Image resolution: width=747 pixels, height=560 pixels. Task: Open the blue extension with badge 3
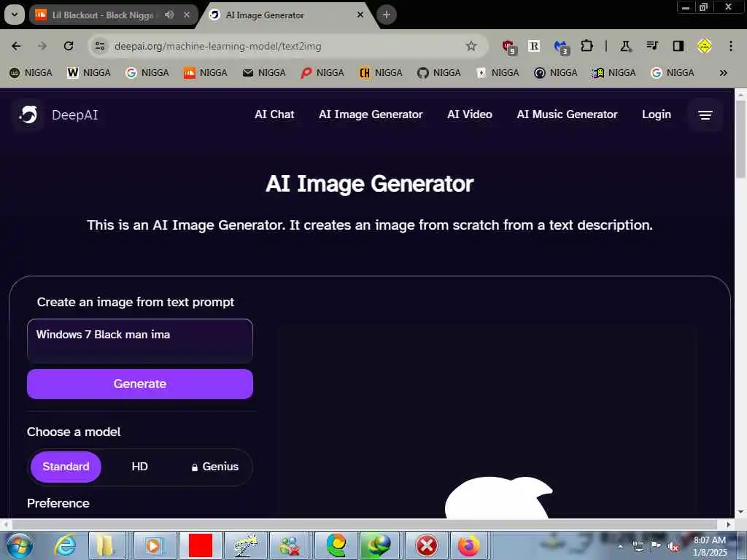561,47
